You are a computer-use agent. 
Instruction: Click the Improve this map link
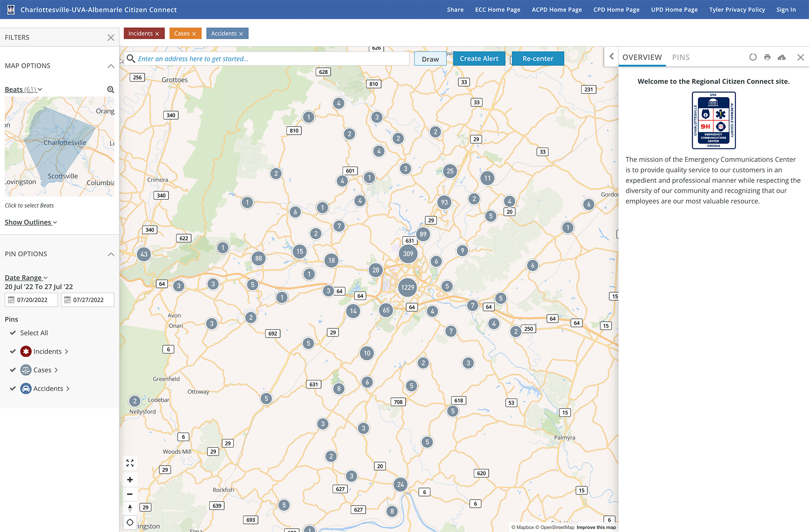596,527
